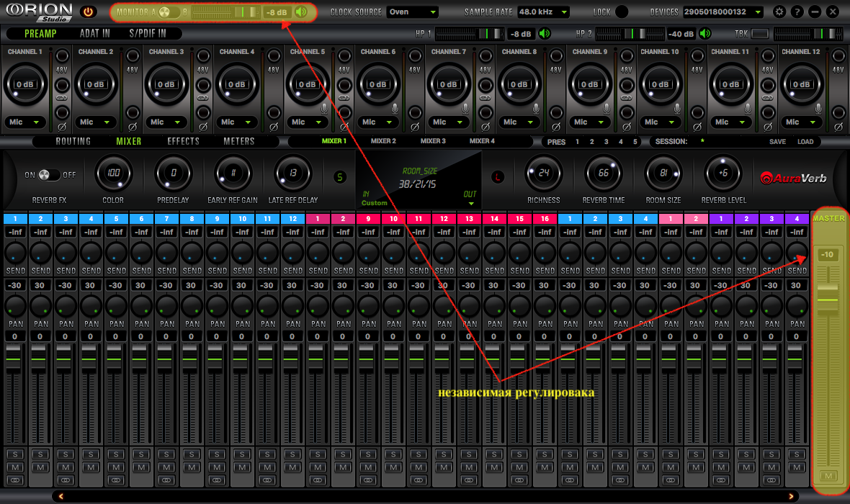Expand the Devices serial number dropdown
This screenshot has height=504, width=850.
point(722,12)
